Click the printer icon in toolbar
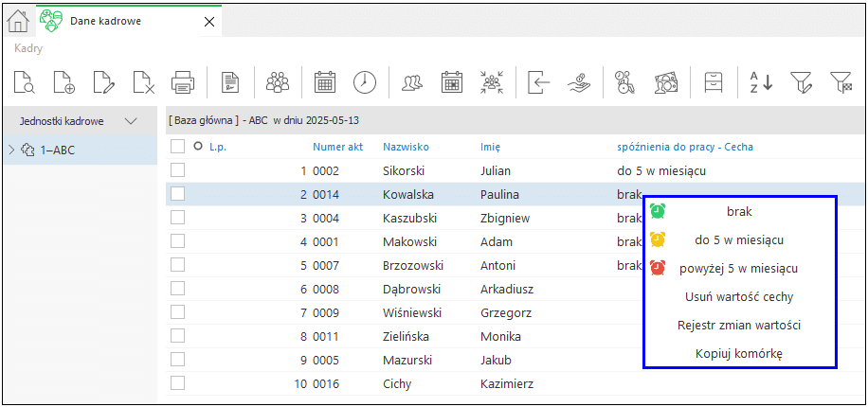868x407 pixels. [182, 82]
